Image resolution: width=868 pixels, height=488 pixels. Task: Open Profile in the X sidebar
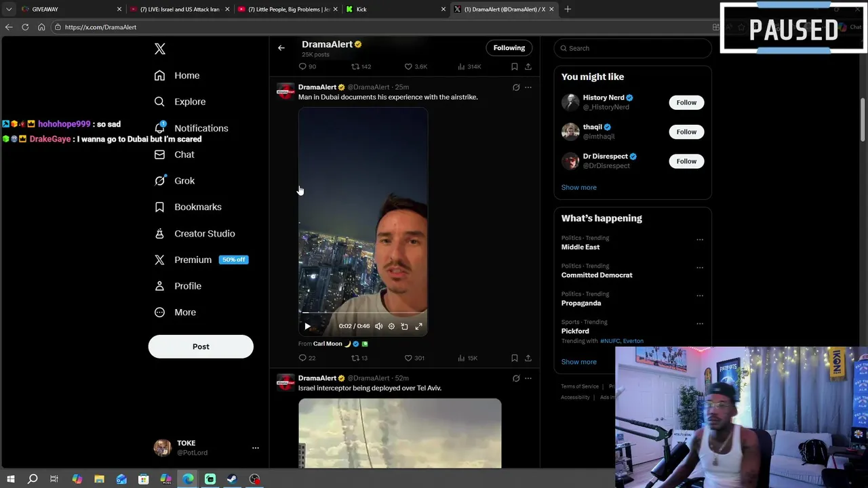tap(178, 286)
